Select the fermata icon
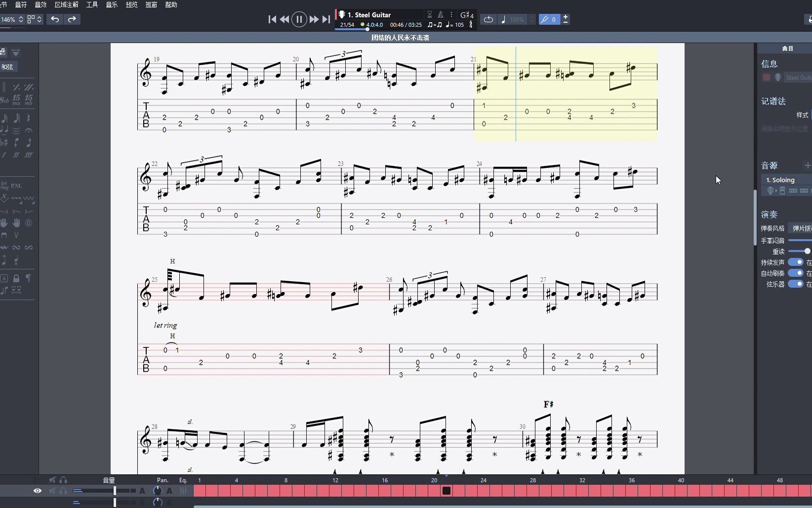This screenshot has height=508, width=812. pos(29,130)
